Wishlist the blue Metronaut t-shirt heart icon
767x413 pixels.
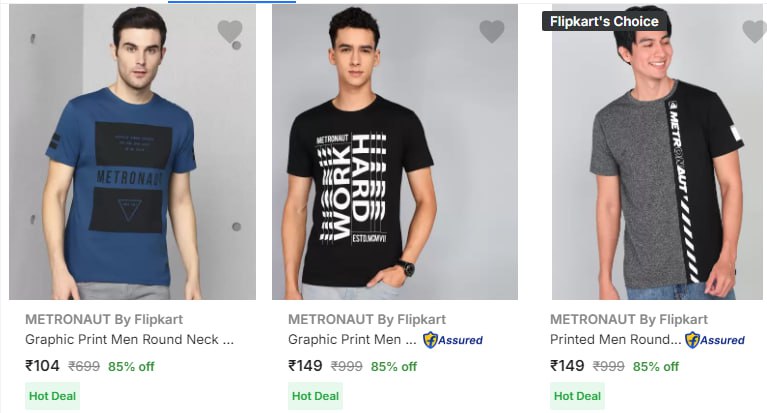click(230, 32)
